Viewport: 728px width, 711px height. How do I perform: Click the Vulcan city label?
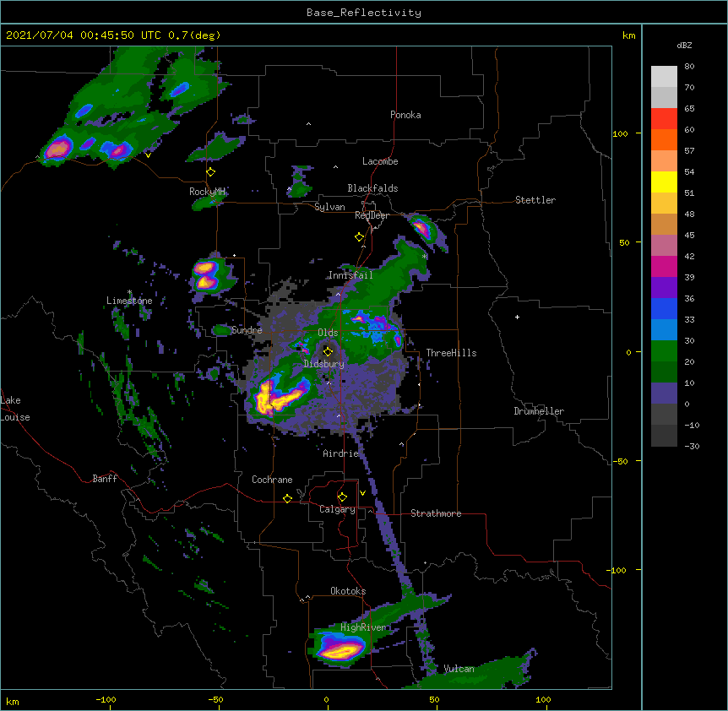[x=459, y=669]
